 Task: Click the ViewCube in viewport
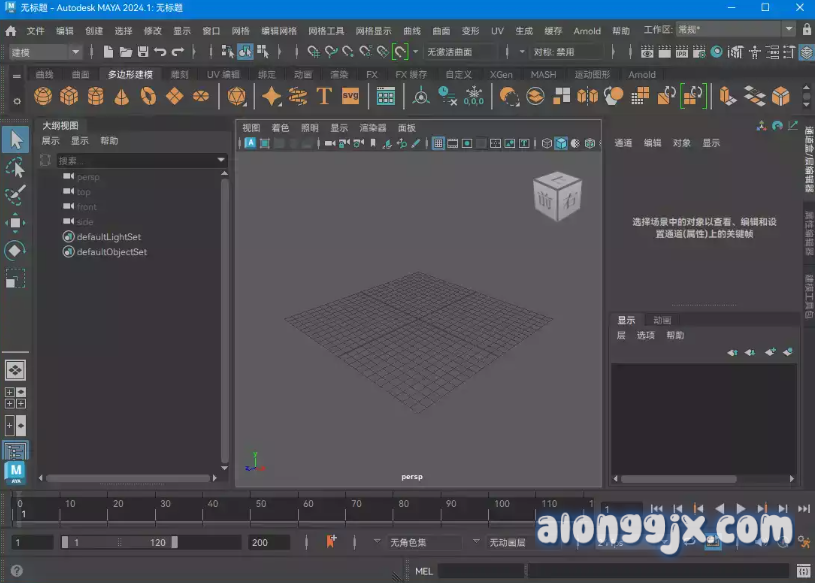click(556, 192)
